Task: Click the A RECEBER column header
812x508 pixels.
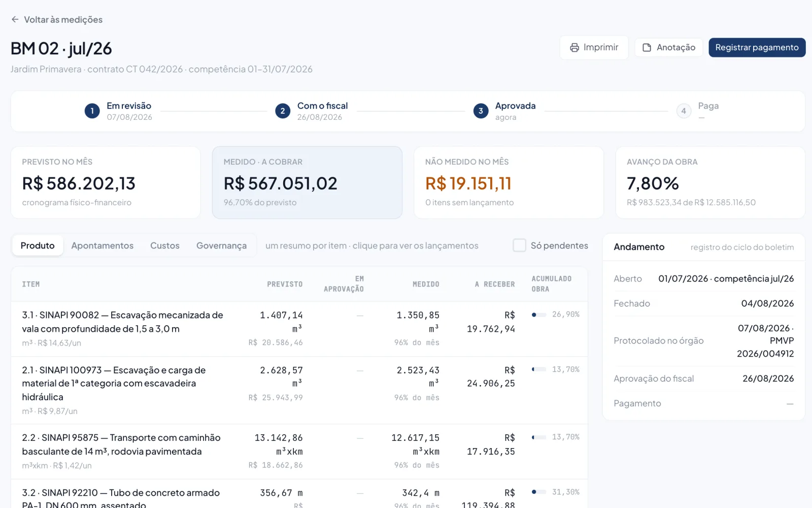Action: coord(495,284)
